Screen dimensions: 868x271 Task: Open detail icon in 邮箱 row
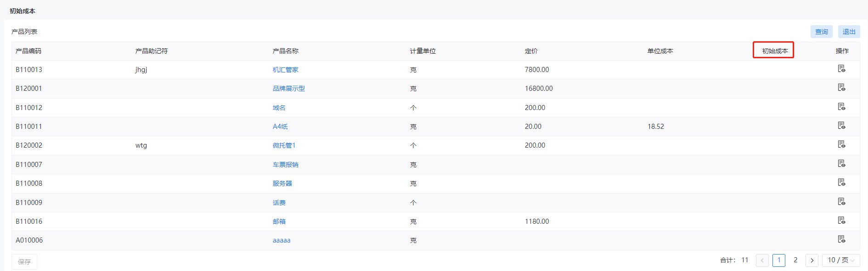841,221
